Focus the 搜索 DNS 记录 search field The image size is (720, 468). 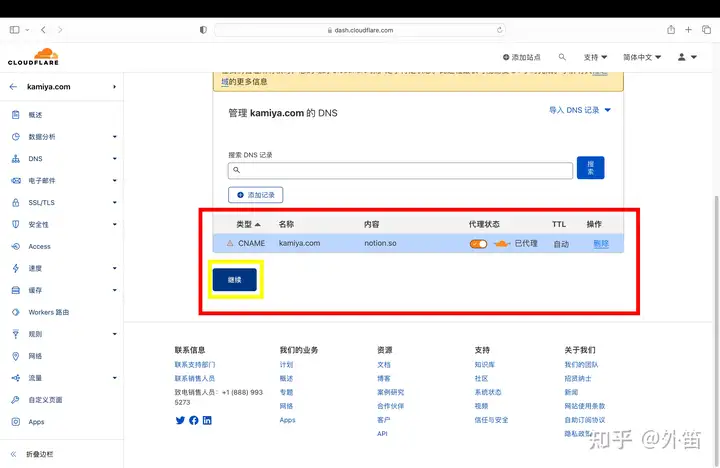(400, 170)
